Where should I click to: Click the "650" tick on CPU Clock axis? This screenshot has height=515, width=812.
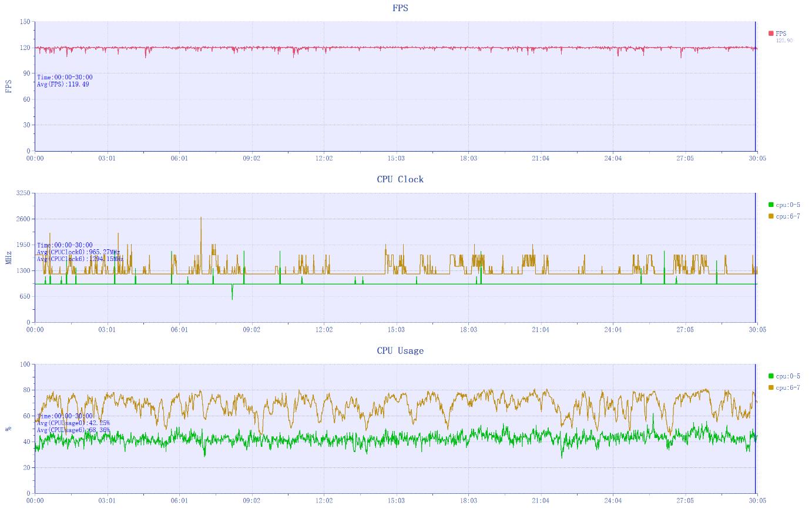click(x=25, y=296)
